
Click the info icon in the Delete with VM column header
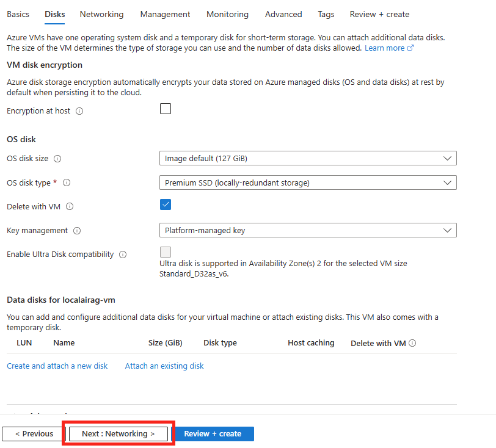412,344
